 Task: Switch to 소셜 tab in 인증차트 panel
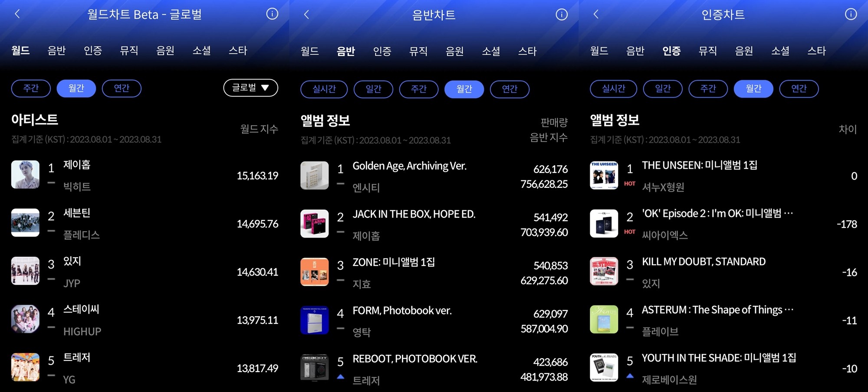[780, 51]
